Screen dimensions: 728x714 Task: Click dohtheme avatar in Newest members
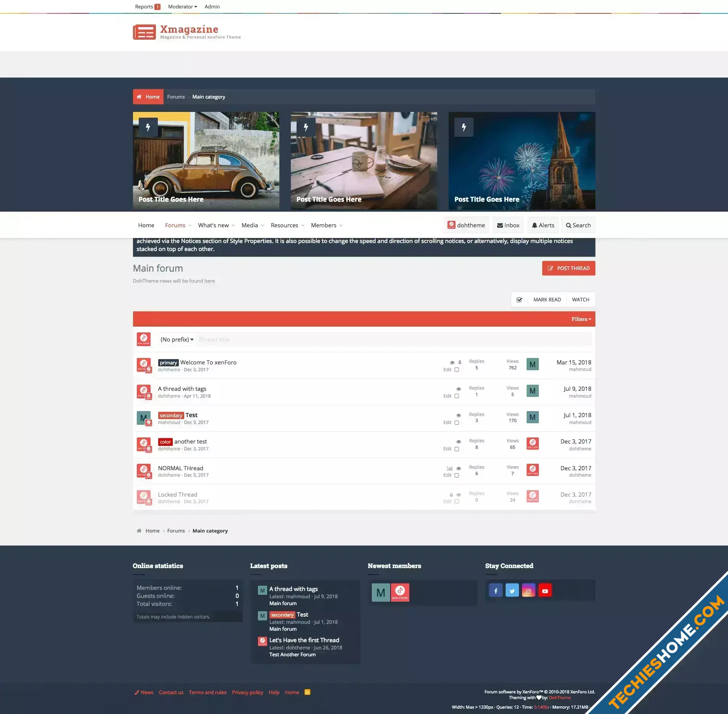(x=400, y=593)
